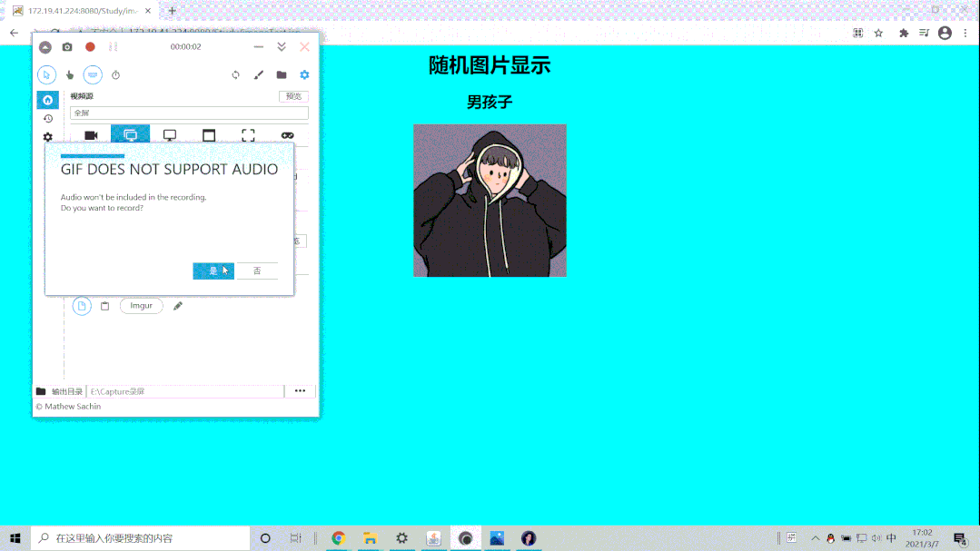Screen dimensions: 980x551
Task: Take a screenshot with the camera icon
Action: pyautogui.click(x=67, y=47)
